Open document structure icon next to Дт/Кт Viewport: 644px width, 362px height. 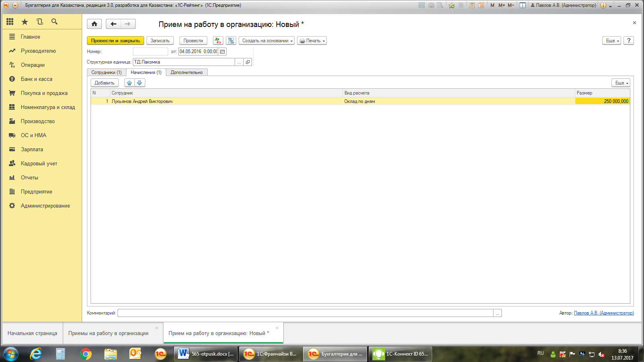[x=231, y=41]
